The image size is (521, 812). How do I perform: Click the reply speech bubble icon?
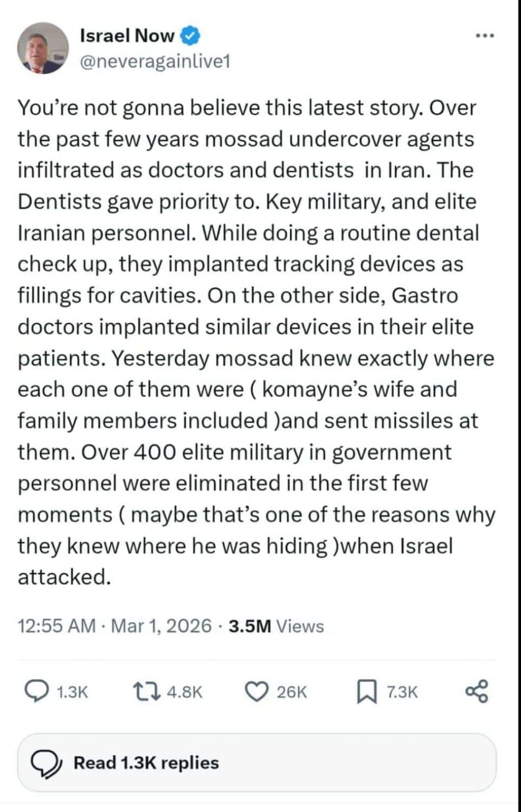tap(37, 691)
